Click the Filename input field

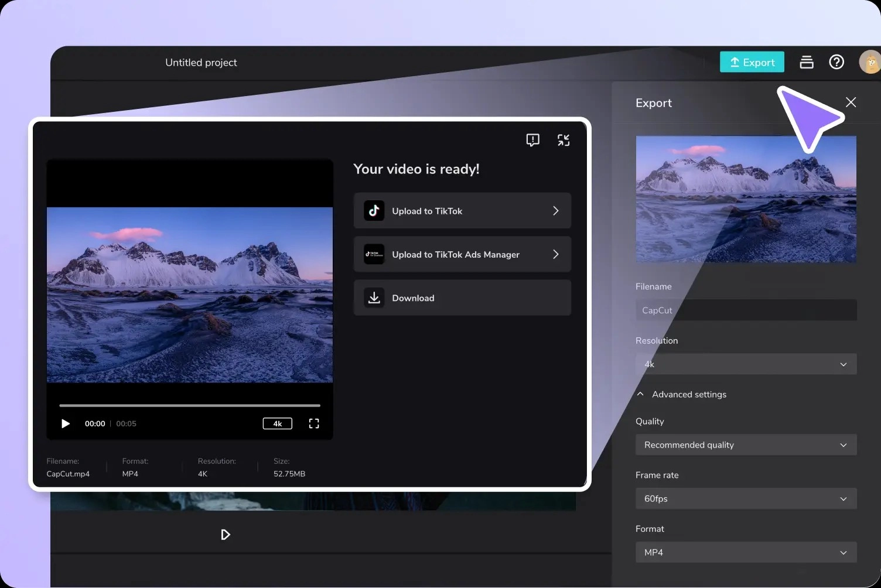(746, 310)
